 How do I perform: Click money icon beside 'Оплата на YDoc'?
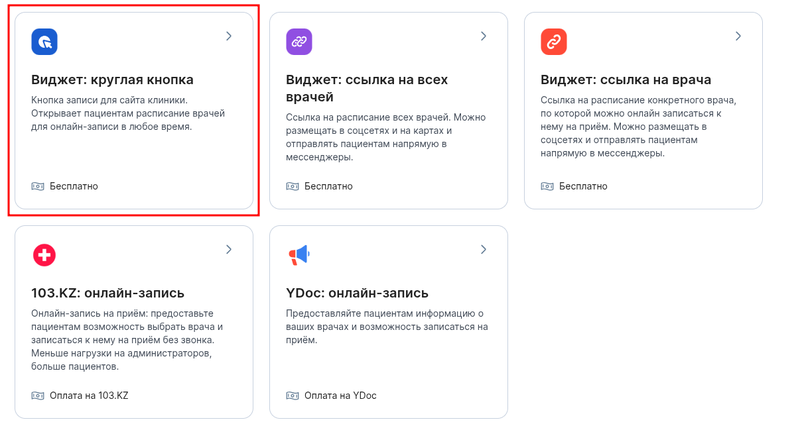point(292,395)
